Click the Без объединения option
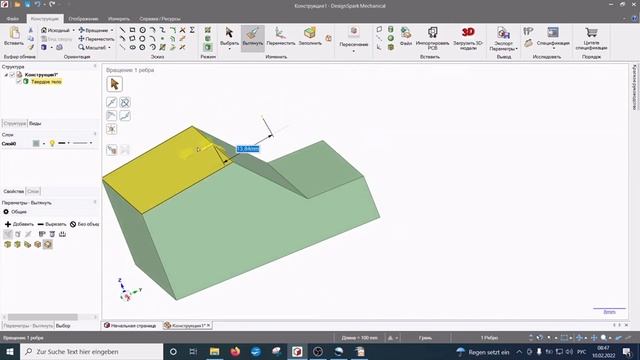 (x=84, y=224)
